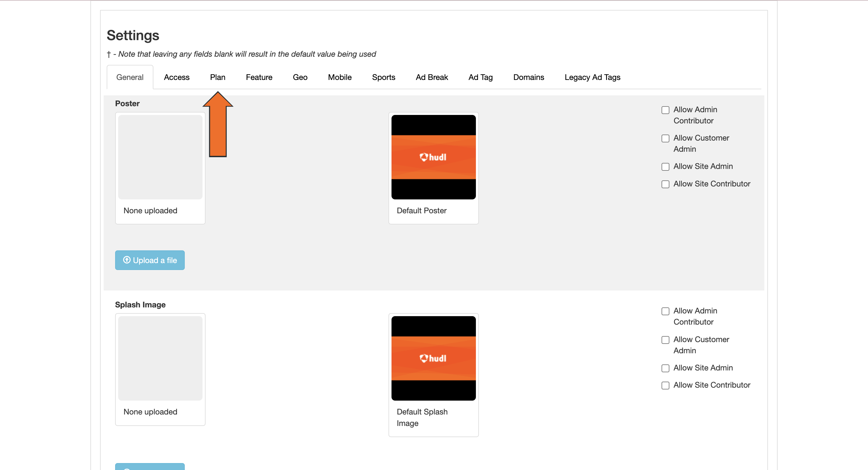Click the empty Splash Image placeholder
The height and width of the screenshot is (470, 868).
pos(160,358)
